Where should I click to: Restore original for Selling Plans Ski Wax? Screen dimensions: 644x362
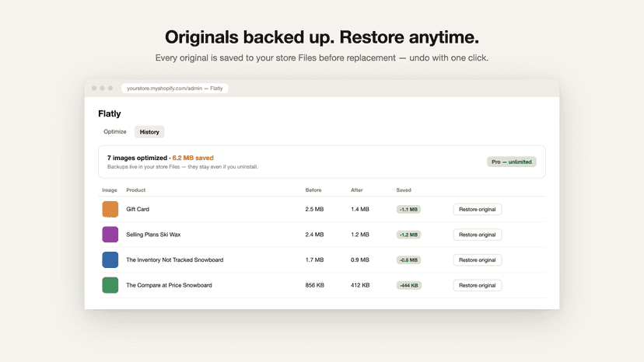coord(478,235)
